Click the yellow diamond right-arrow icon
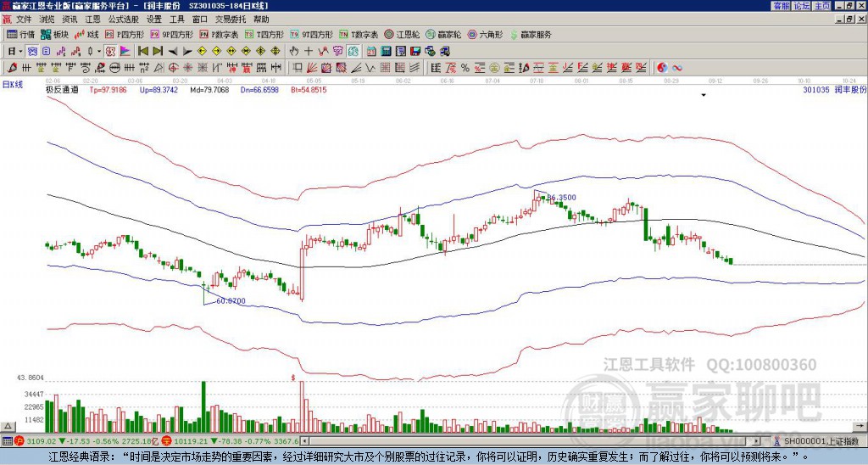The height and width of the screenshot is (465, 868). click(216, 51)
